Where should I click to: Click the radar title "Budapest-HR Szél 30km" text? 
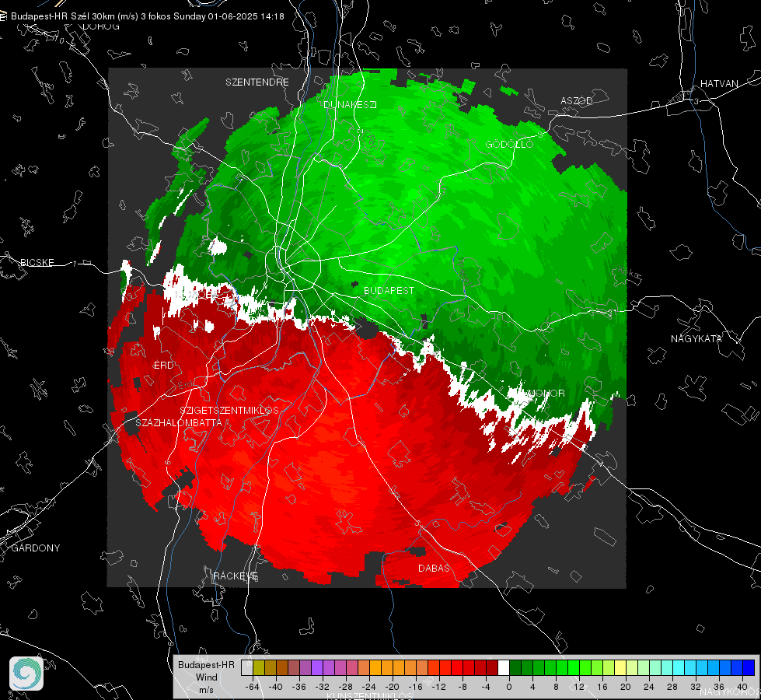pyautogui.click(x=62, y=16)
